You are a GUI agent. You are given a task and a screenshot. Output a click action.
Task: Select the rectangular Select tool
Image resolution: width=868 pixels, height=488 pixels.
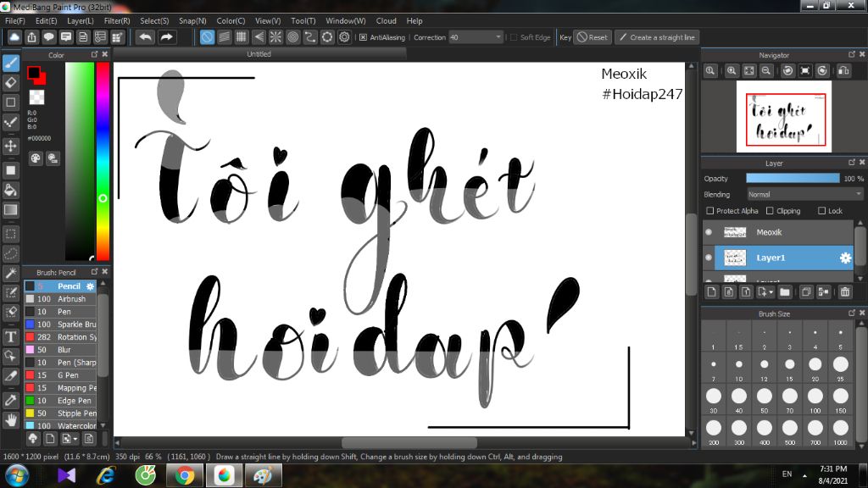coord(10,234)
